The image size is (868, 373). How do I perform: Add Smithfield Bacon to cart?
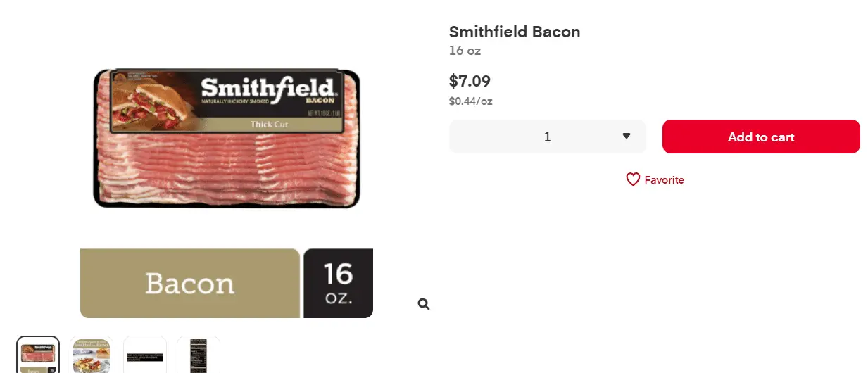(x=760, y=137)
